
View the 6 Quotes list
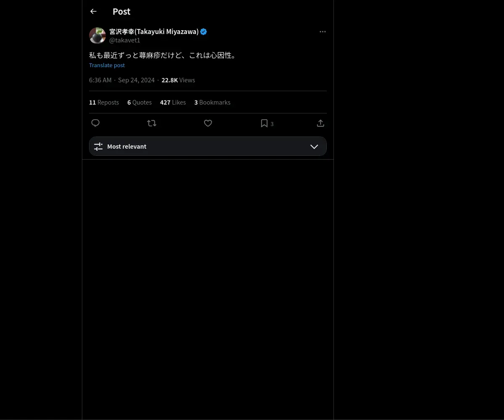(139, 102)
